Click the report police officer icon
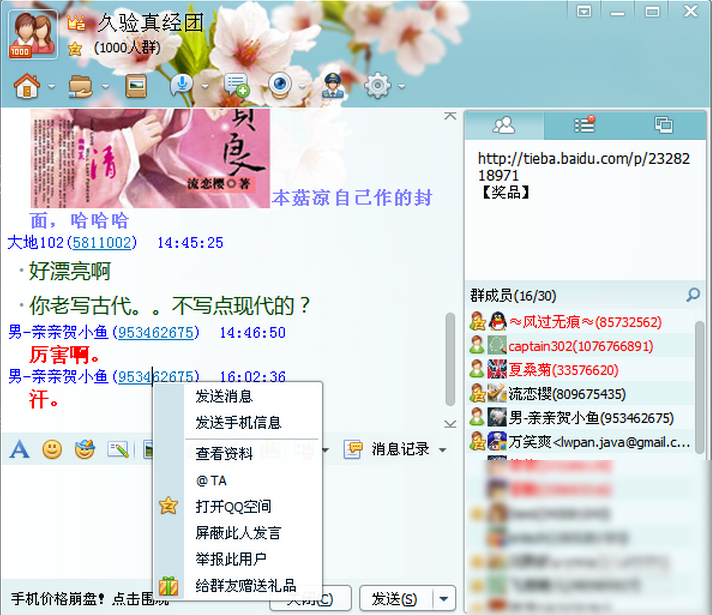This screenshot has height=615, width=712. click(x=333, y=85)
